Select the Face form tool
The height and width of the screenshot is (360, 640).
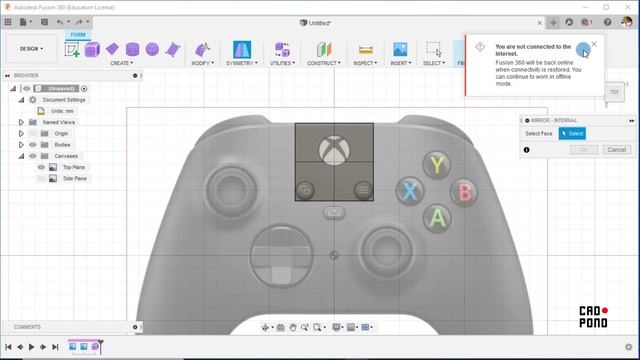click(x=173, y=50)
